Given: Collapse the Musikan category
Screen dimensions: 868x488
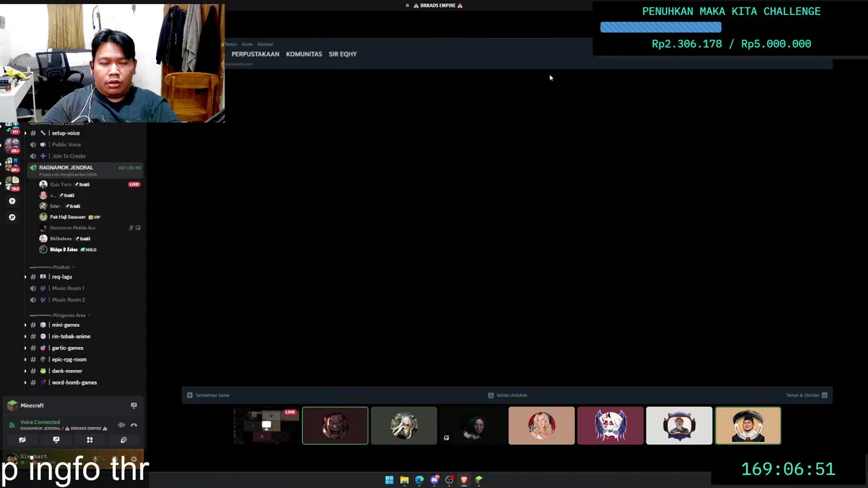Looking at the screenshot, I should (x=61, y=267).
